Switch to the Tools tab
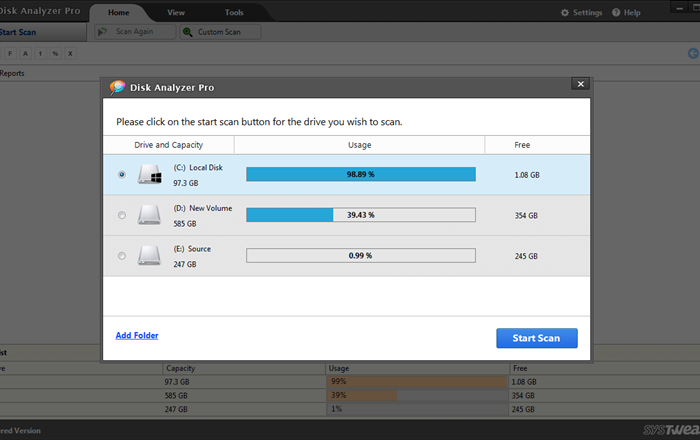This screenshot has width=700, height=440. [234, 12]
